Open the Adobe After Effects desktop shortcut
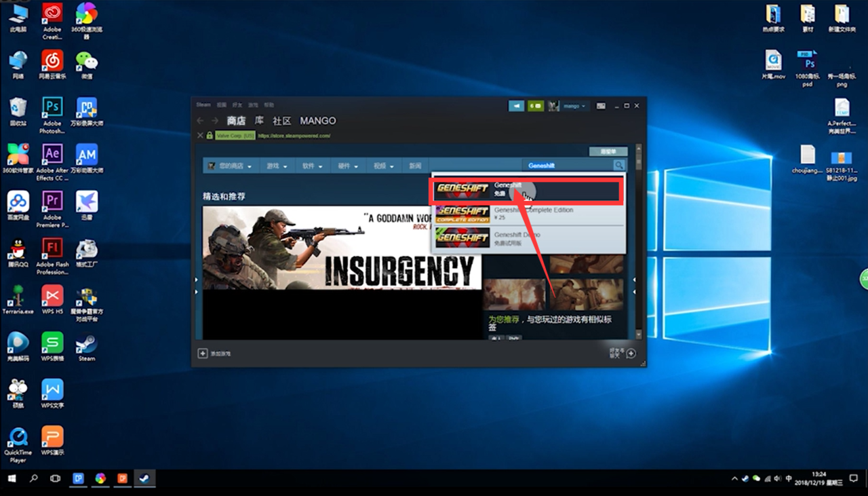The height and width of the screenshot is (496, 868). click(52, 162)
